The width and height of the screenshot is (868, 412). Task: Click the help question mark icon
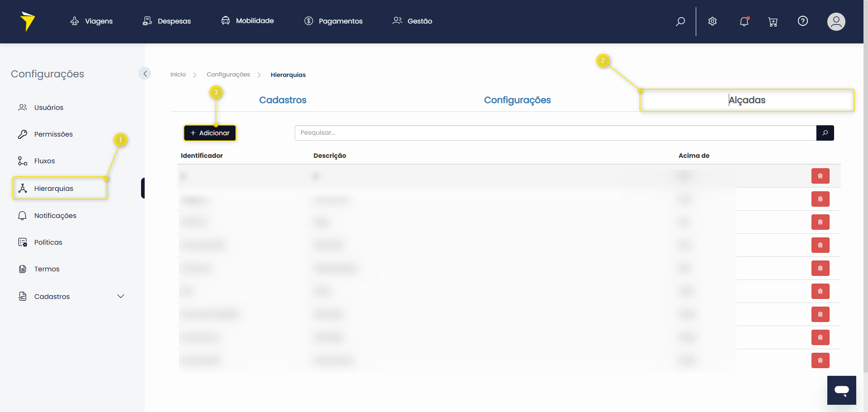pos(803,21)
